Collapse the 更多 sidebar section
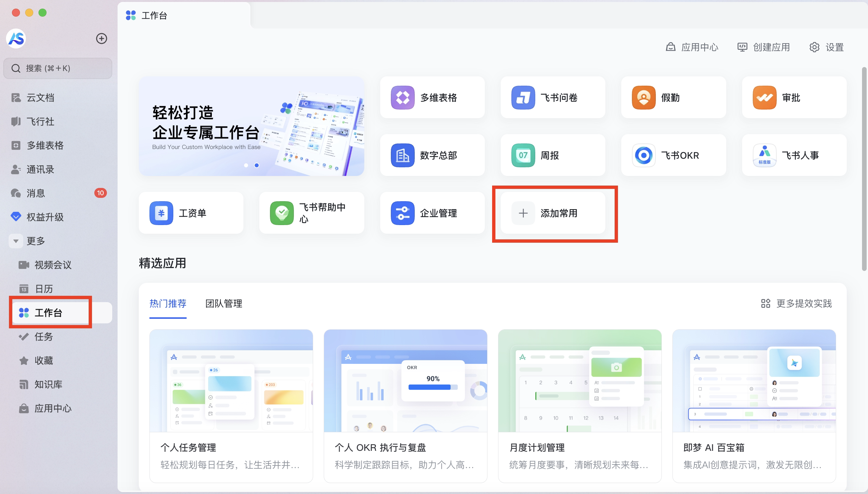 pos(16,241)
